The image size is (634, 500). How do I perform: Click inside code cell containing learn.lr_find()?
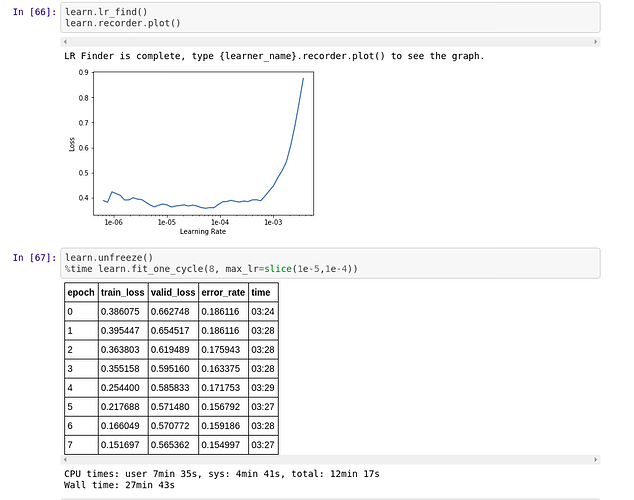coord(330,16)
